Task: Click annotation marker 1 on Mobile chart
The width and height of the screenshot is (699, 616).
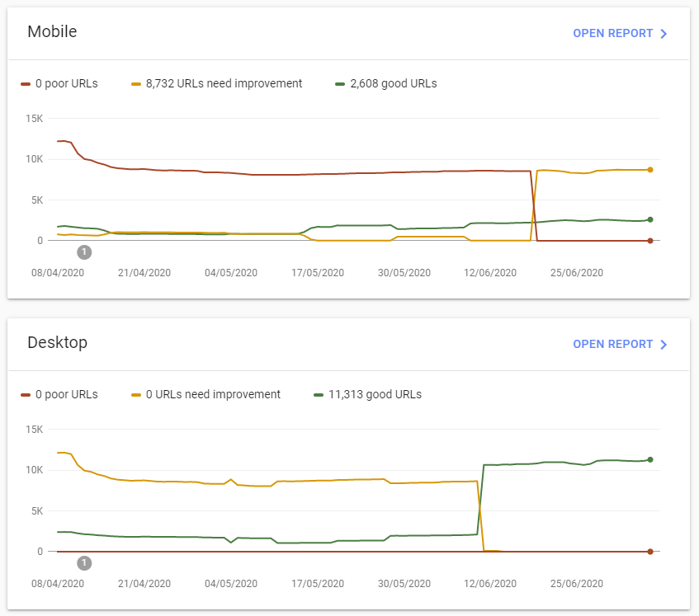Action: click(84, 252)
